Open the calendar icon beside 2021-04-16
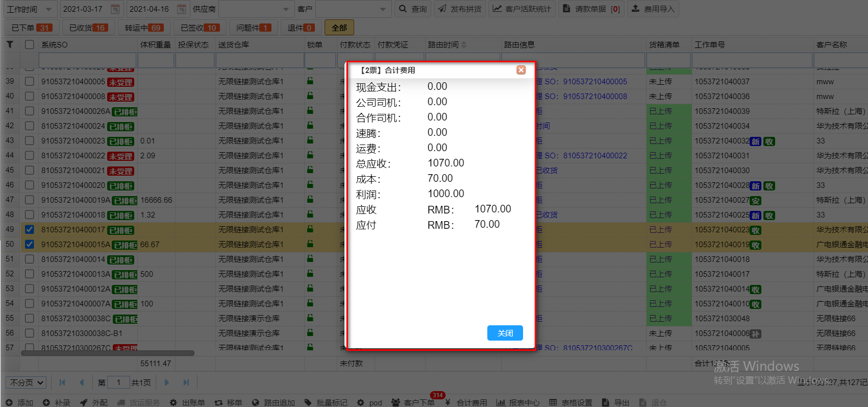This screenshot has width=868, height=407. coord(181,9)
